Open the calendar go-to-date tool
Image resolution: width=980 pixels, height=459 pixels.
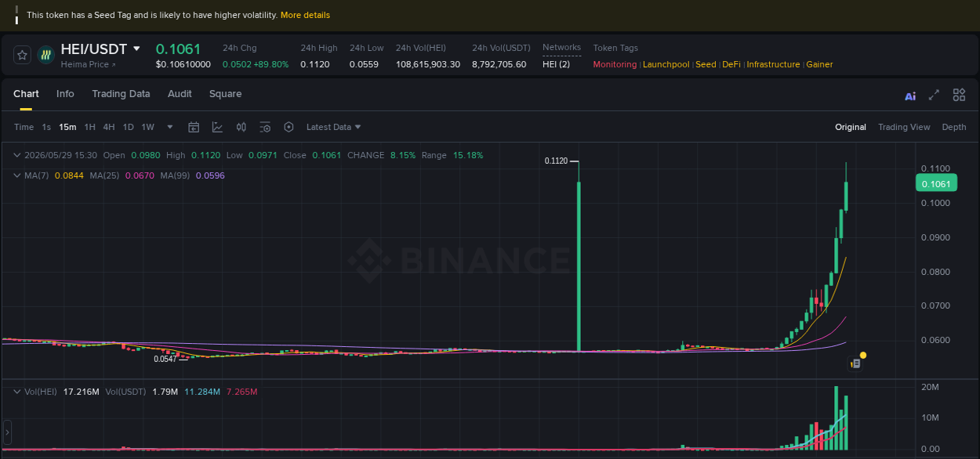tap(194, 127)
